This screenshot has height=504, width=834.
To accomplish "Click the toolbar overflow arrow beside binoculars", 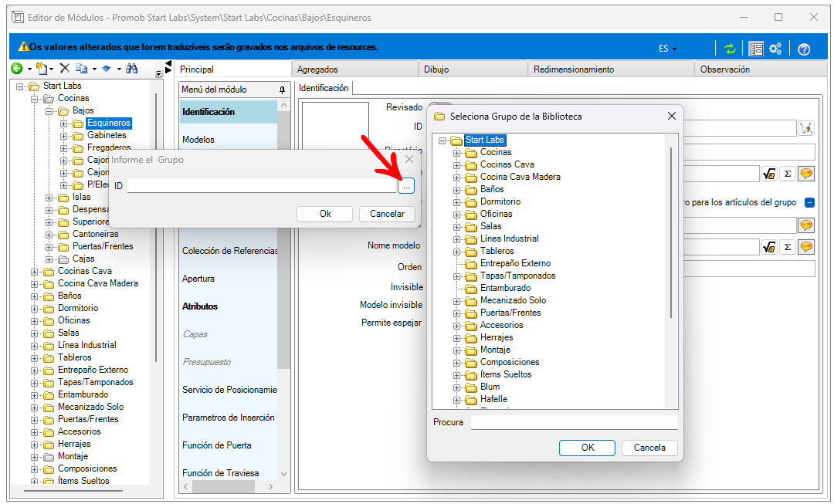I will 158,73.
